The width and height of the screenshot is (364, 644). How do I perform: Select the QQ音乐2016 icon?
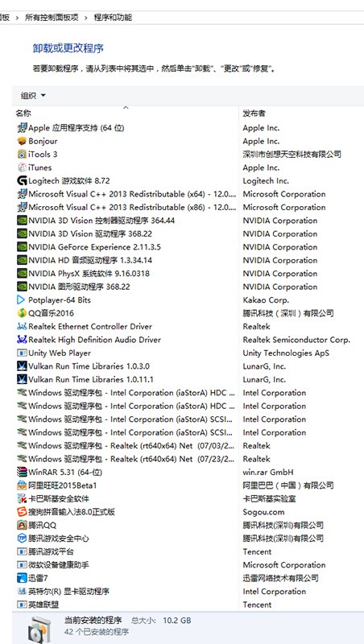[x=22, y=313]
